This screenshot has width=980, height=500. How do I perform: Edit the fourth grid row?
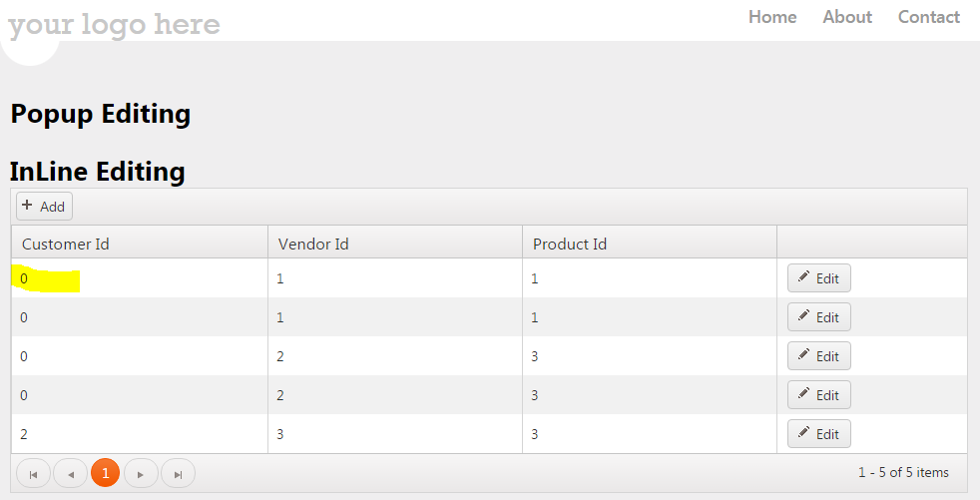pyautogui.click(x=818, y=395)
